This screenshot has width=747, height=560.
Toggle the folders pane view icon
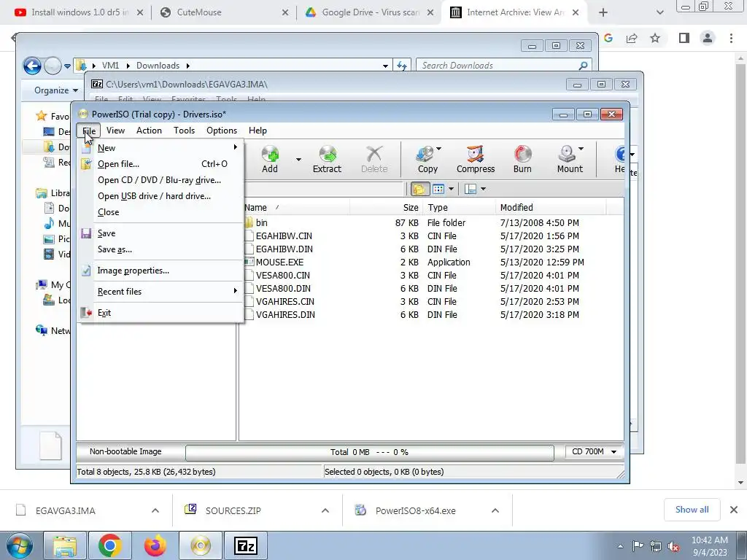[419, 189]
